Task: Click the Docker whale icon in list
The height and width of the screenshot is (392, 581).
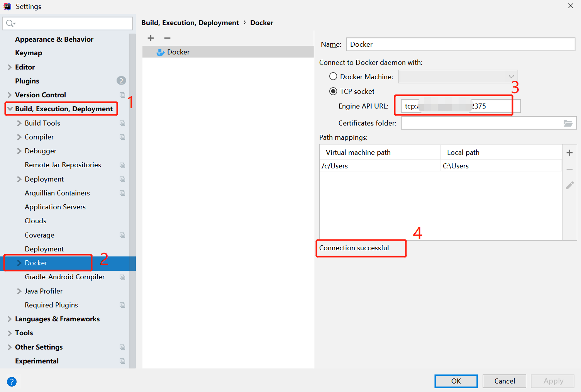Action: [161, 52]
